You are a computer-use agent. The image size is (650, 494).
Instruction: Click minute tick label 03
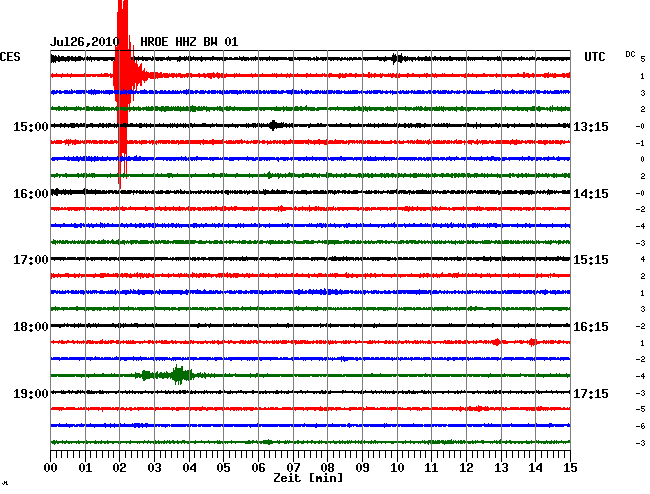tap(154, 468)
